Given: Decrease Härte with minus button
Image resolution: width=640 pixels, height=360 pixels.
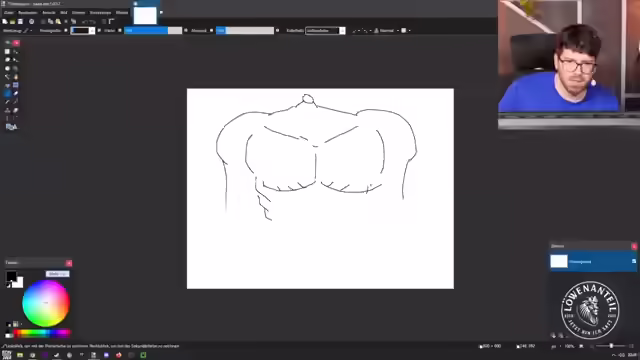Looking at the screenshot, I should (120, 31).
